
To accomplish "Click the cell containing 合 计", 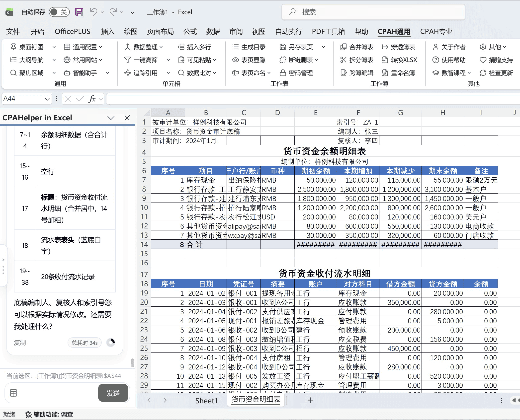I will (206, 244).
